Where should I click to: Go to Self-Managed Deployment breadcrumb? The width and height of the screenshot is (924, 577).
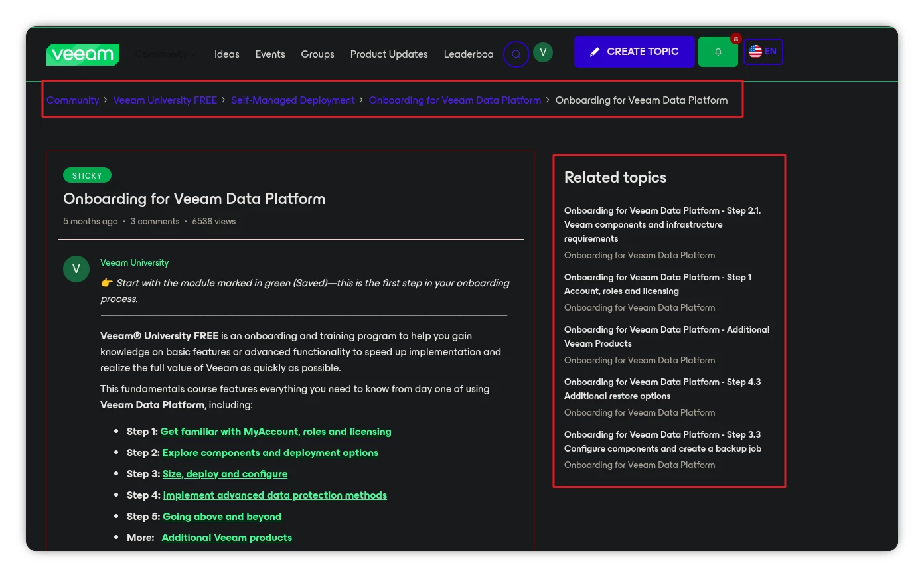(x=293, y=100)
